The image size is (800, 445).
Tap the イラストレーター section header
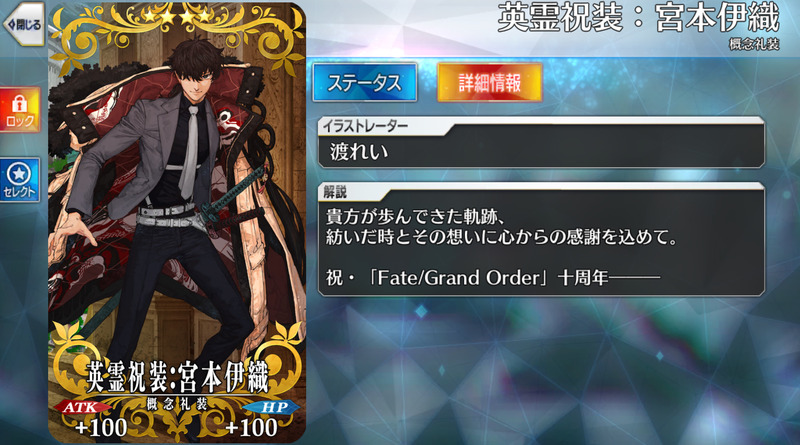pyautogui.click(x=365, y=126)
